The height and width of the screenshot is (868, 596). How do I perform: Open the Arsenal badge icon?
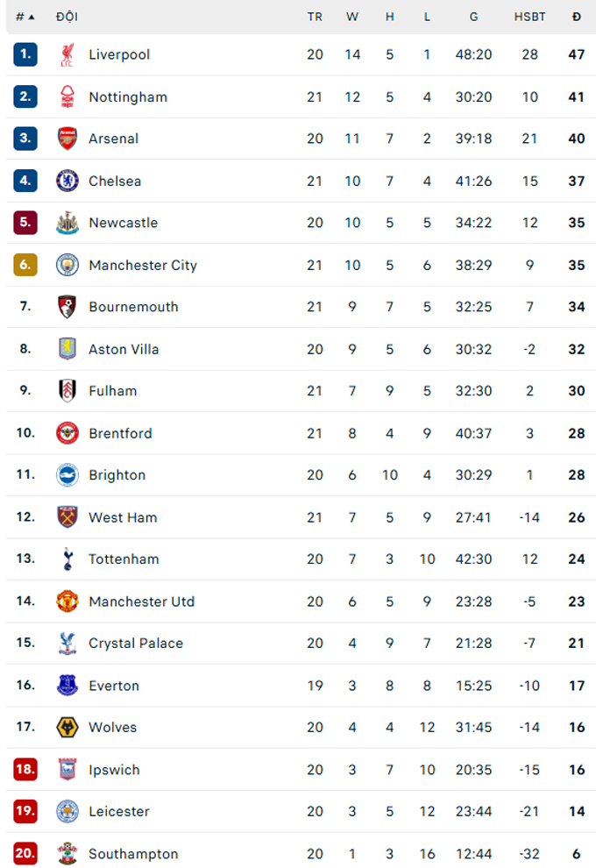67,139
